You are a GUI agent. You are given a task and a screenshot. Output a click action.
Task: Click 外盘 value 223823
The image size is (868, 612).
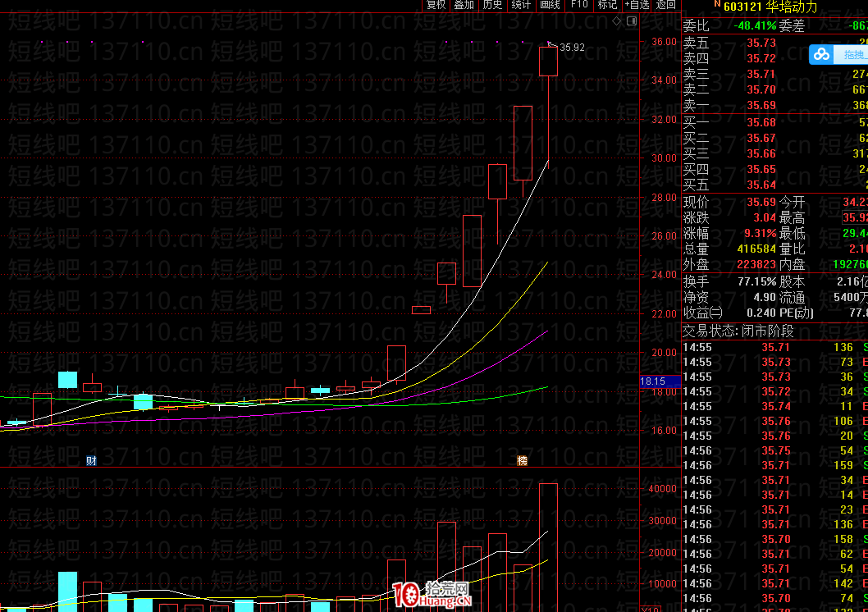pos(756,264)
